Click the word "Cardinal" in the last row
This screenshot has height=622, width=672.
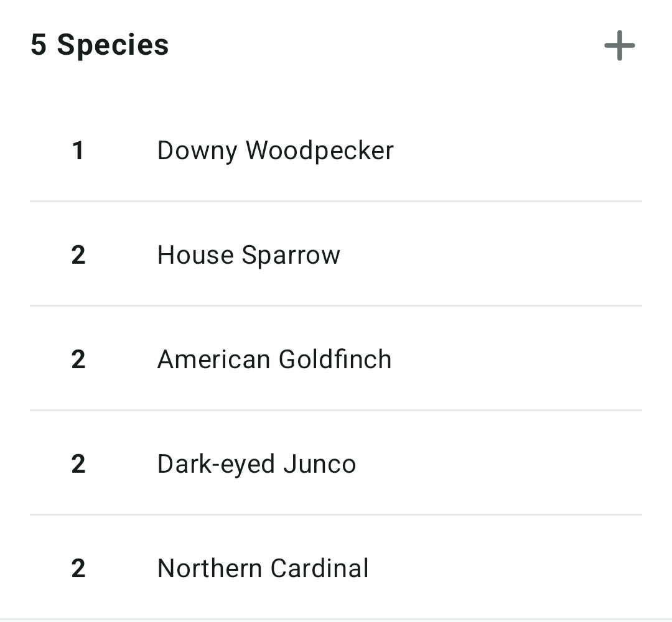pyautogui.click(x=320, y=569)
